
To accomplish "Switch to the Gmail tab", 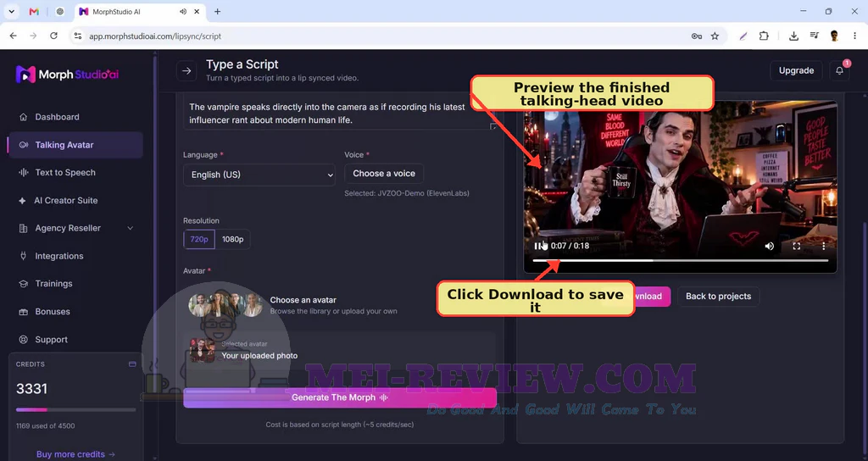I will (x=34, y=12).
